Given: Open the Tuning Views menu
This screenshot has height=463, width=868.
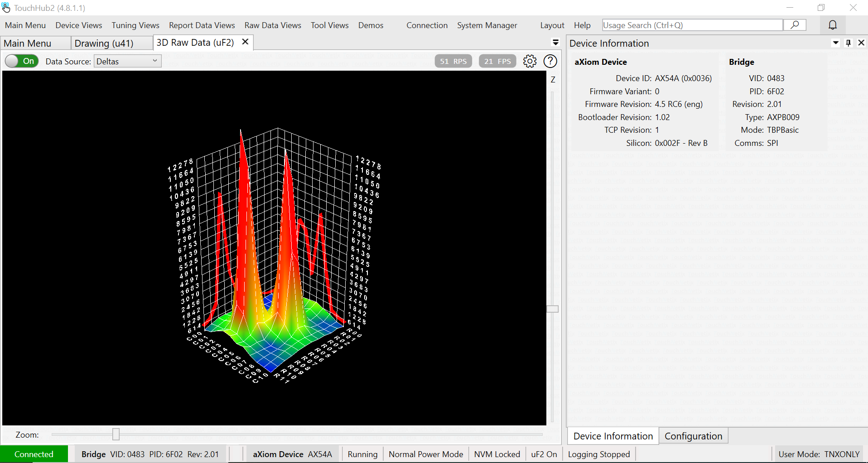Looking at the screenshot, I should (135, 25).
